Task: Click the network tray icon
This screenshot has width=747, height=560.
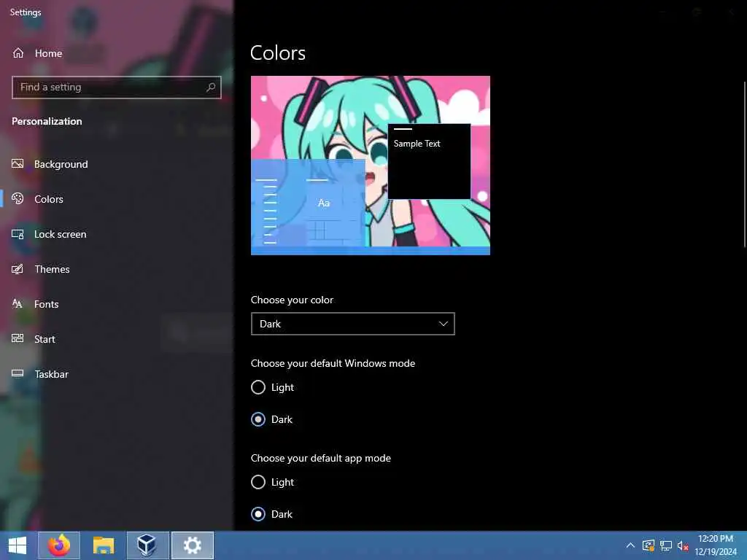Action: pos(665,545)
